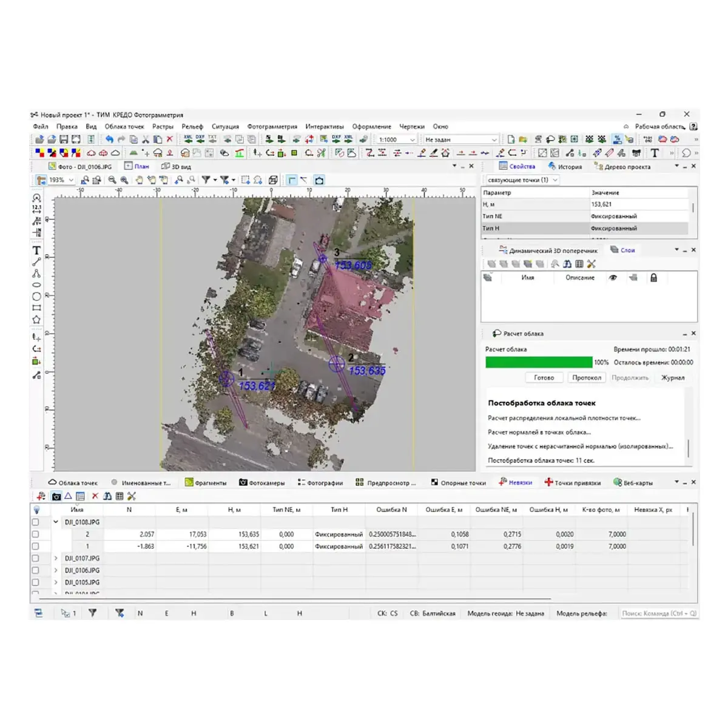Click the Готово button

click(x=544, y=377)
